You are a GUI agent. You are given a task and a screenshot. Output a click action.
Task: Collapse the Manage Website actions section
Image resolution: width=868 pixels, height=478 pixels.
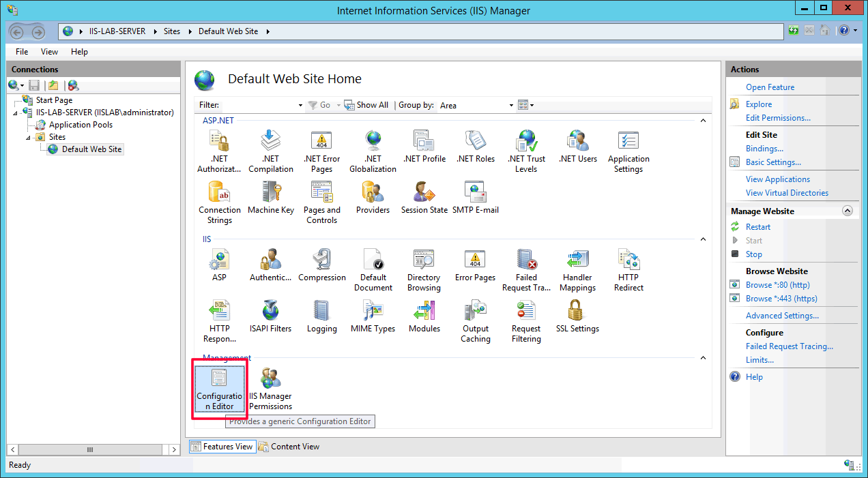tap(848, 211)
